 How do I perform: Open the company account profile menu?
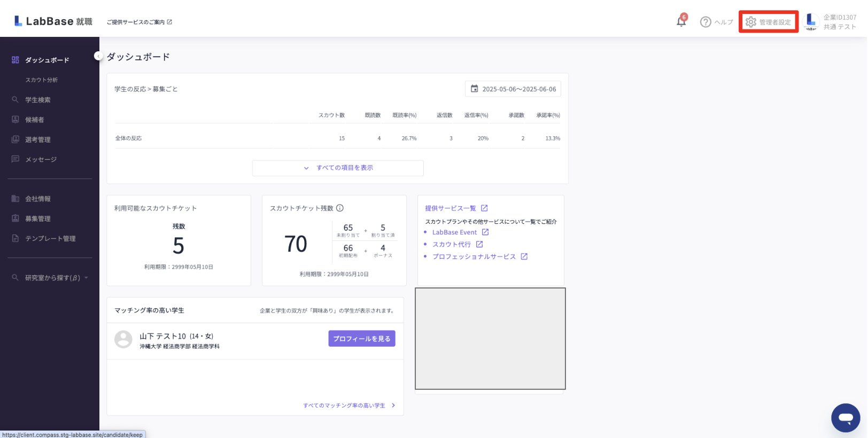pos(831,22)
